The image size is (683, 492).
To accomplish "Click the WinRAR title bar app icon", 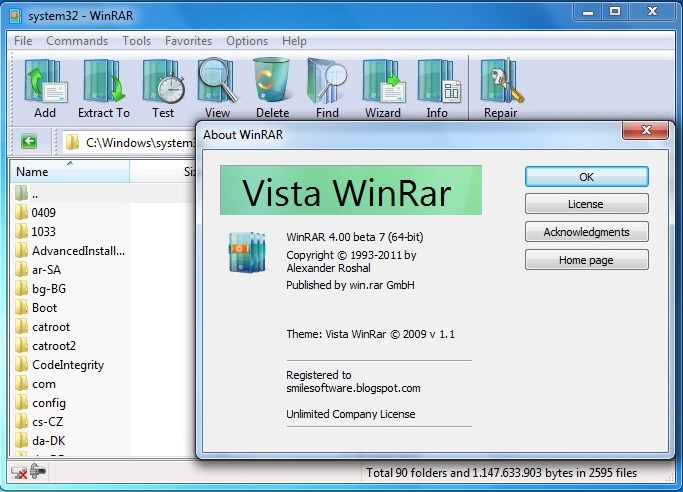I will pyautogui.click(x=15, y=16).
